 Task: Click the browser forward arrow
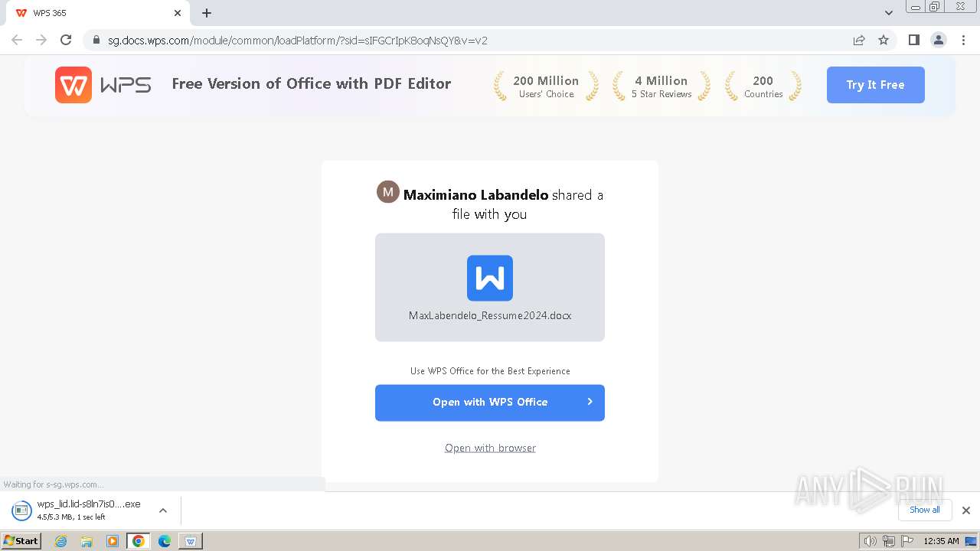coord(41,40)
